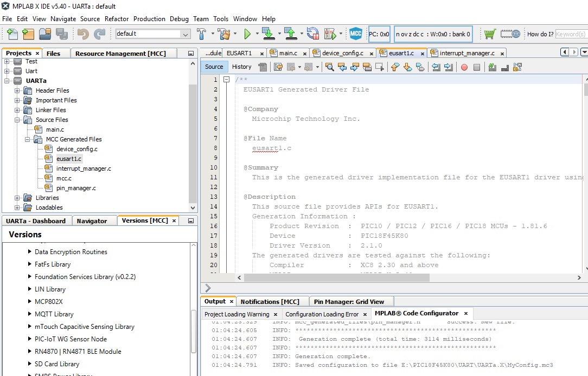The height and width of the screenshot is (376, 588).
Task: Collapse the MCC Generated Files folder
Action: [27, 139]
